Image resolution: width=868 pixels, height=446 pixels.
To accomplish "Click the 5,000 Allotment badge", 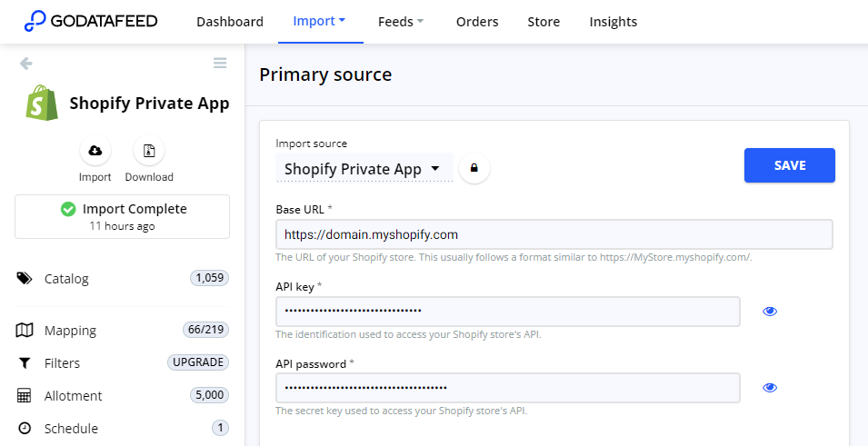I will click(x=209, y=395).
